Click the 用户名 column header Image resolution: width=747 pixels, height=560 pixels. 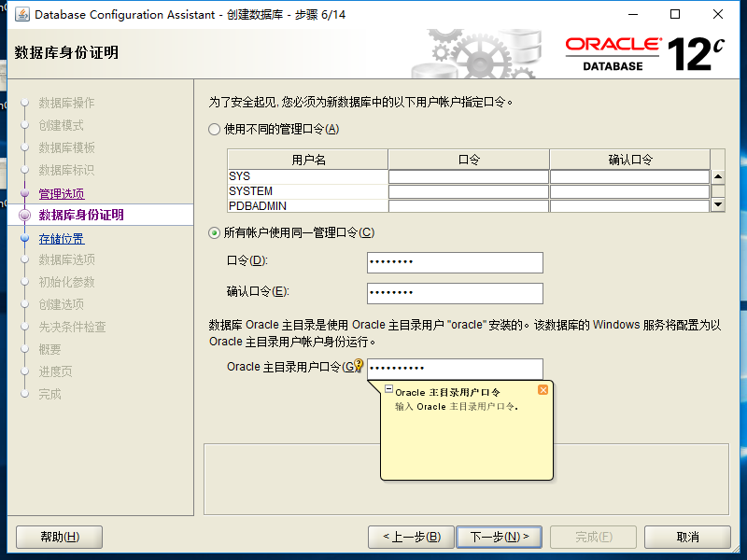pyautogui.click(x=308, y=160)
